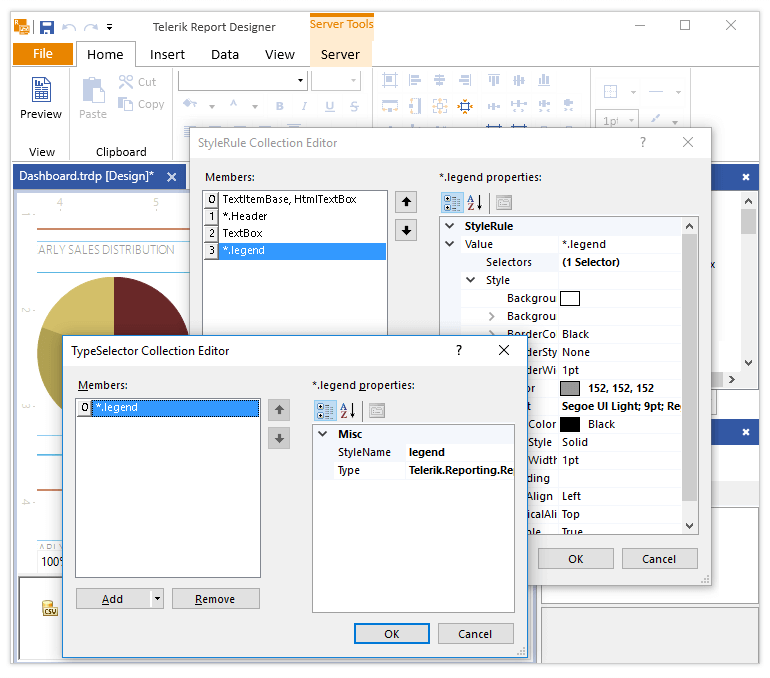Click the Remove button

pyautogui.click(x=215, y=599)
